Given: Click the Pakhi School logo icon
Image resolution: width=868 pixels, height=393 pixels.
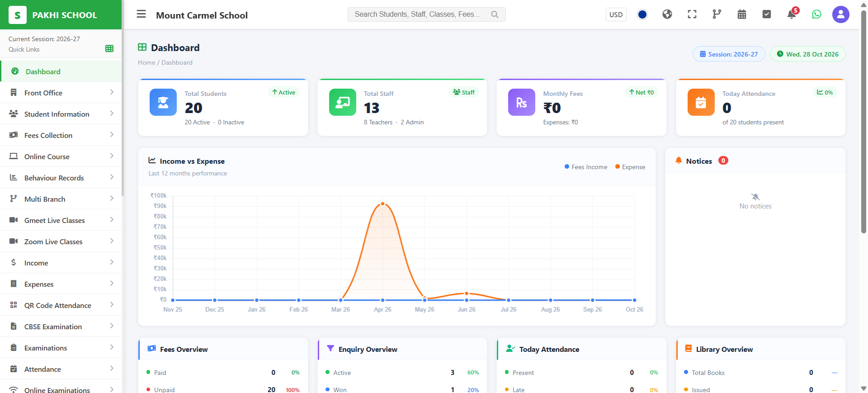Looking at the screenshot, I should click(18, 15).
